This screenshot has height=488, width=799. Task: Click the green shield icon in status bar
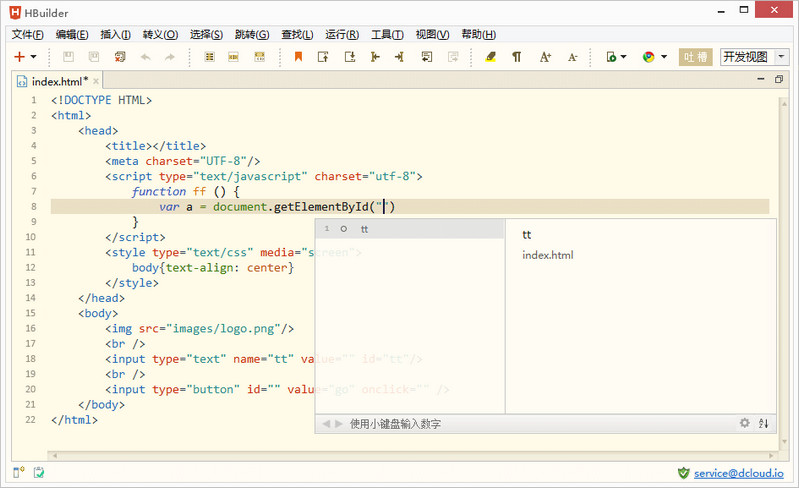[x=683, y=472]
